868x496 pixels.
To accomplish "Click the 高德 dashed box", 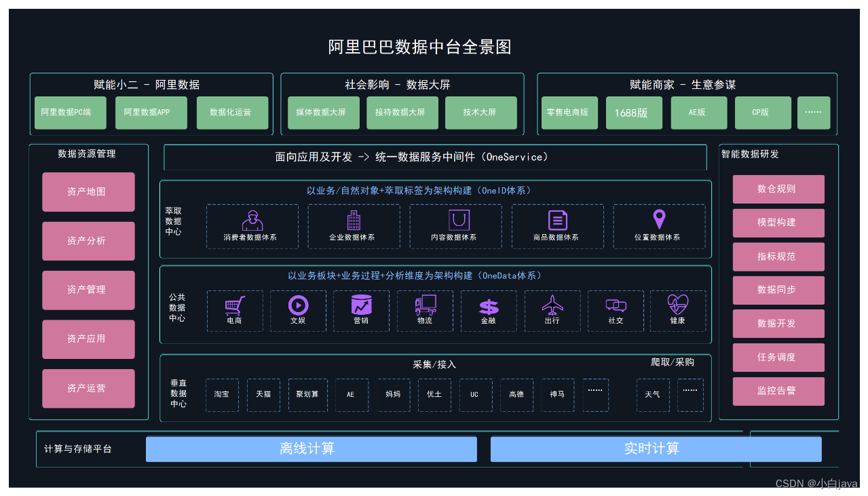I will click(x=517, y=395).
